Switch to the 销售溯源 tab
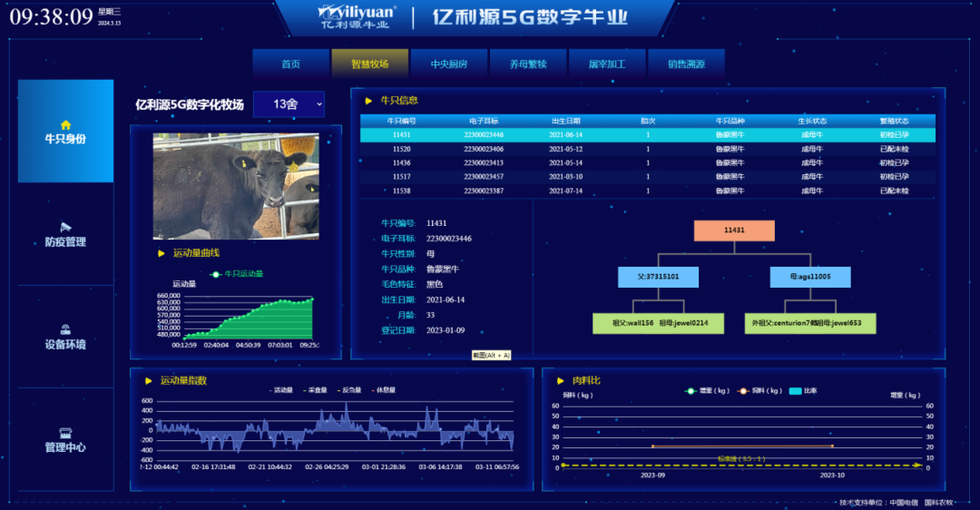 (686, 64)
